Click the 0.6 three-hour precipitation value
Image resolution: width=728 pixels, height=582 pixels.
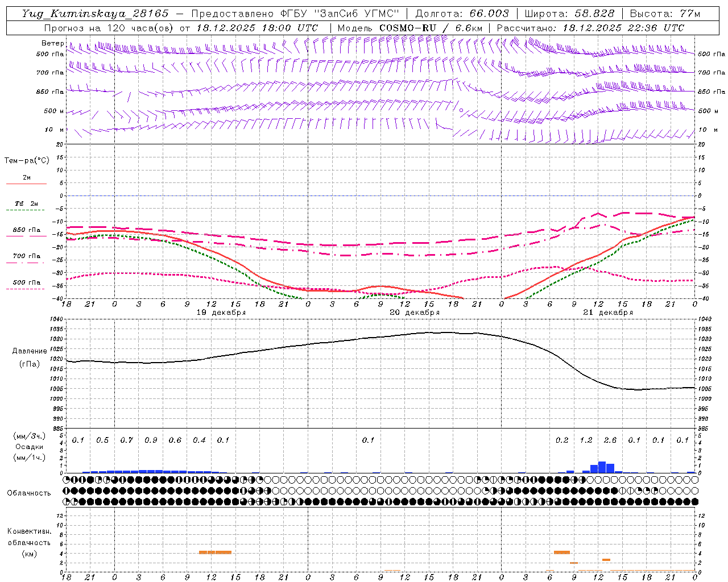175,440
